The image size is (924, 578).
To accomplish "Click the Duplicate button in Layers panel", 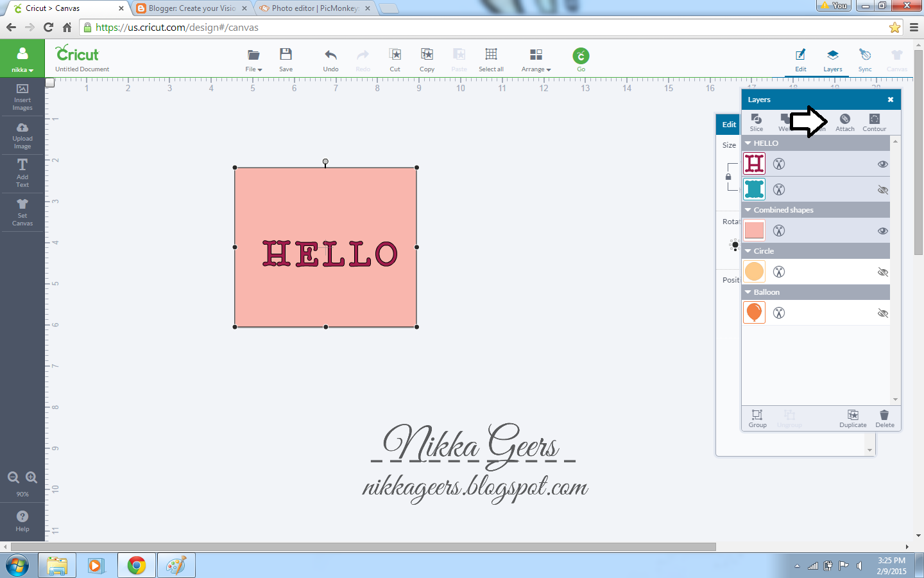I will 853,419.
